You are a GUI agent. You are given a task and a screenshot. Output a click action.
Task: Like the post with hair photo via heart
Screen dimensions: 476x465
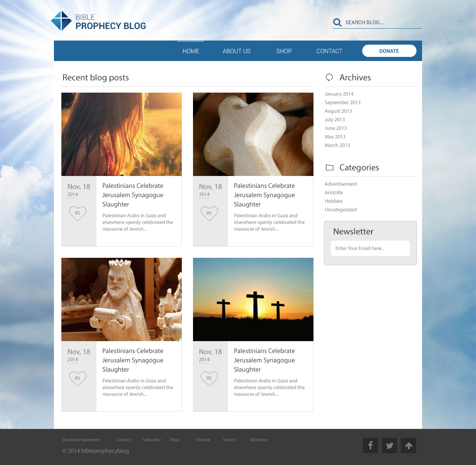[77, 214]
